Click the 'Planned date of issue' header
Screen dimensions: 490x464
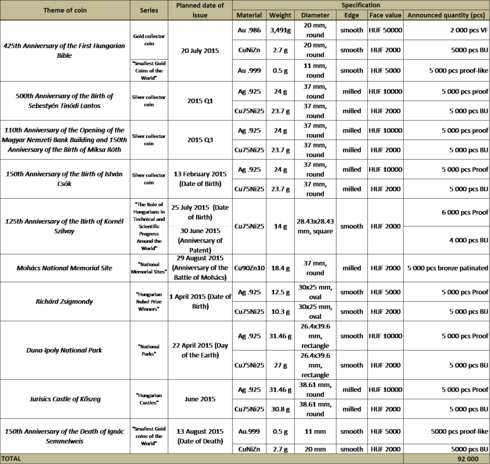[200, 10]
